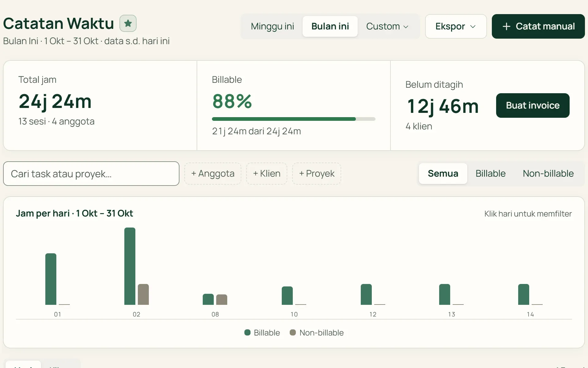Select the Semua filter toggle

tap(443, 174)
